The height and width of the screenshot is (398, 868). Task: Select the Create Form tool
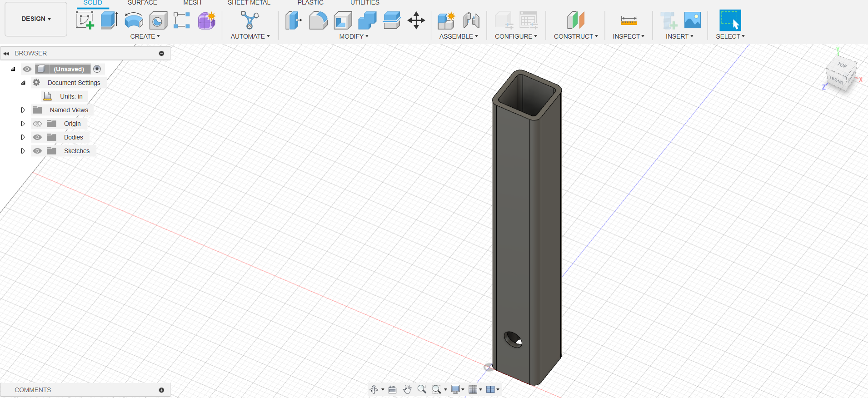tap(207, 20)
